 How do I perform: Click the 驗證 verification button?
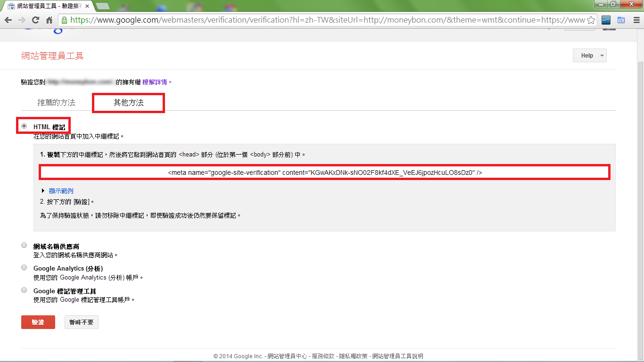pos(38,322)
